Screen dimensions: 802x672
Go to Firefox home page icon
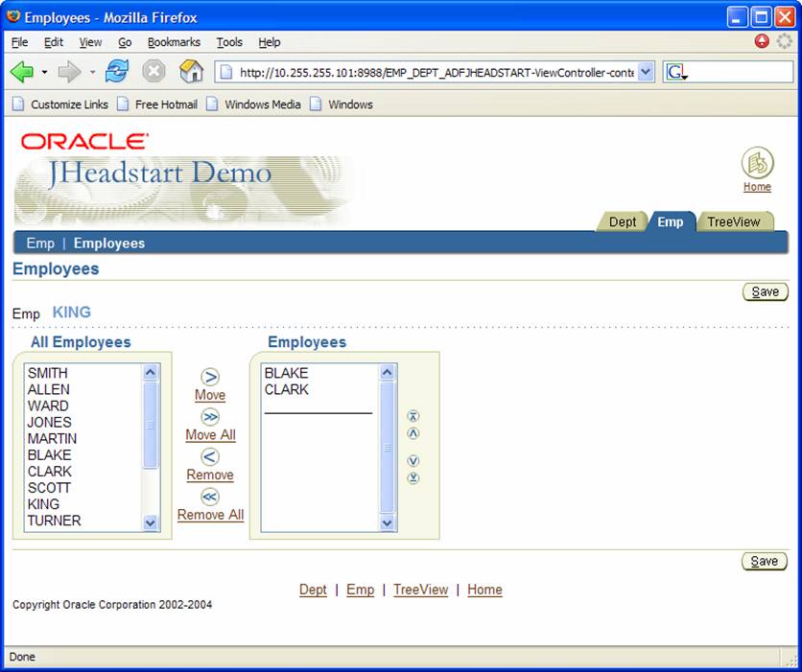pos(192,72)
